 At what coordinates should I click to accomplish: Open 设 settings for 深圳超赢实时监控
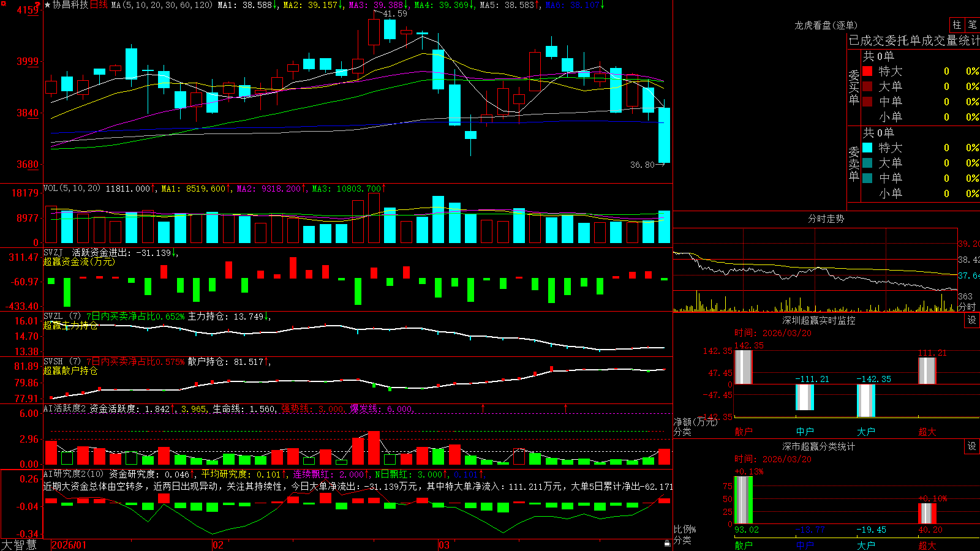coord(972,320)
